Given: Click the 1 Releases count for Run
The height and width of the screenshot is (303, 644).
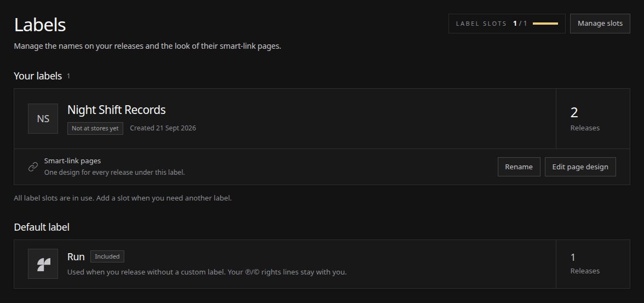Looking at the screenshot, I should click(585, 264).
